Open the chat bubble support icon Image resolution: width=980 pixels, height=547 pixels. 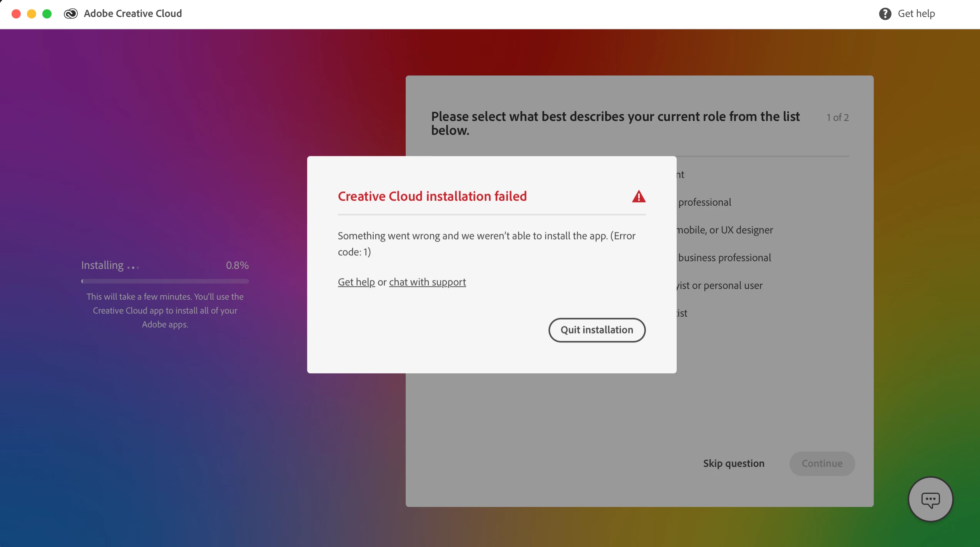click(x=930, y=500)
